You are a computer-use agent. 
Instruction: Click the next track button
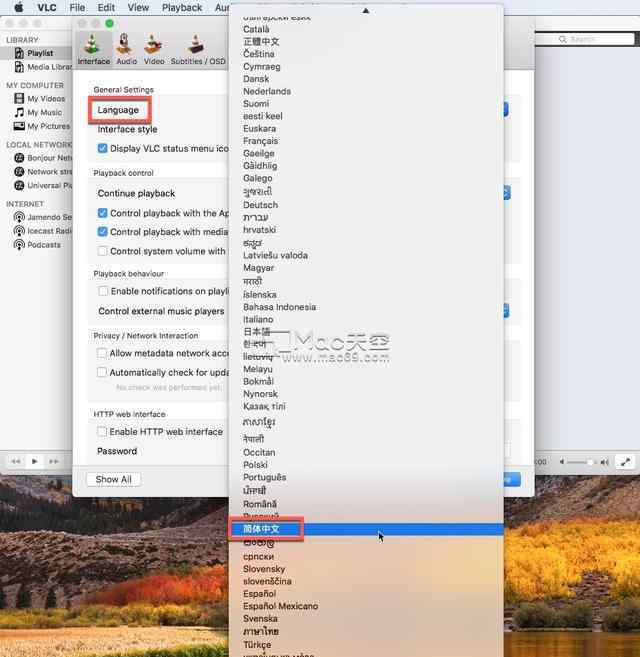(x=54, y=461)
